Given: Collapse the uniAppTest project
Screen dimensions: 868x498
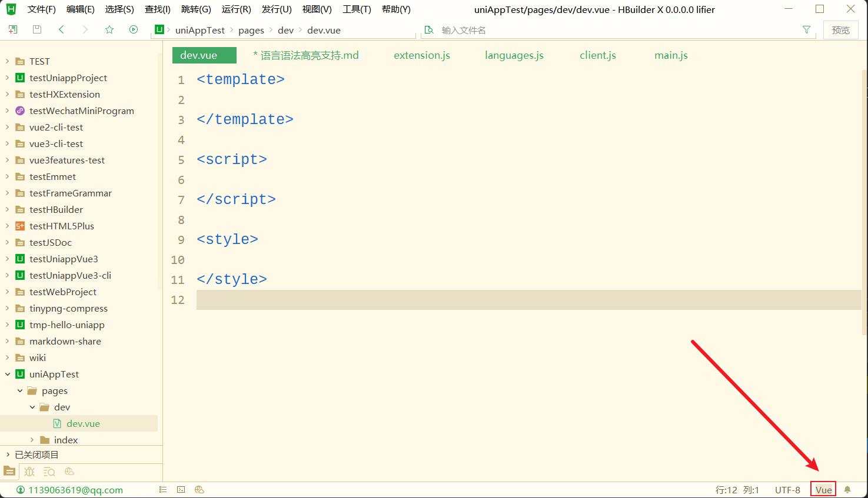Looking at the screenshot, I should coord(8,374).
